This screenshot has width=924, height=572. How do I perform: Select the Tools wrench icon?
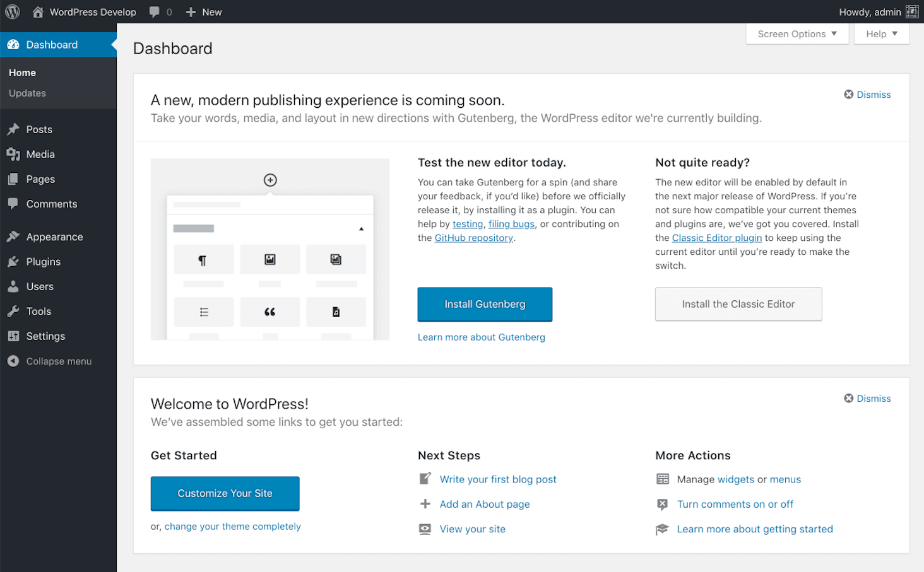(x=14, y=311)
